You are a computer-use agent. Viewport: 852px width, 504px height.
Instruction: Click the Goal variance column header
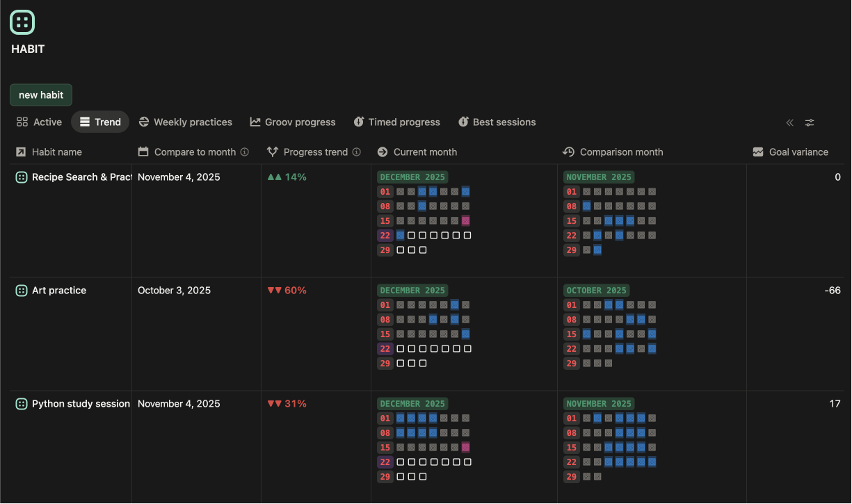click(791, 152)
